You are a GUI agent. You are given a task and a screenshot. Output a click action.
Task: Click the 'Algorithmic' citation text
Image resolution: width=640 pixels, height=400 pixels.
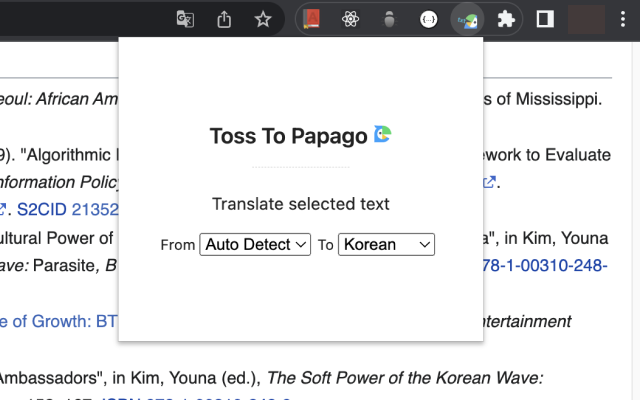(65, 155)
